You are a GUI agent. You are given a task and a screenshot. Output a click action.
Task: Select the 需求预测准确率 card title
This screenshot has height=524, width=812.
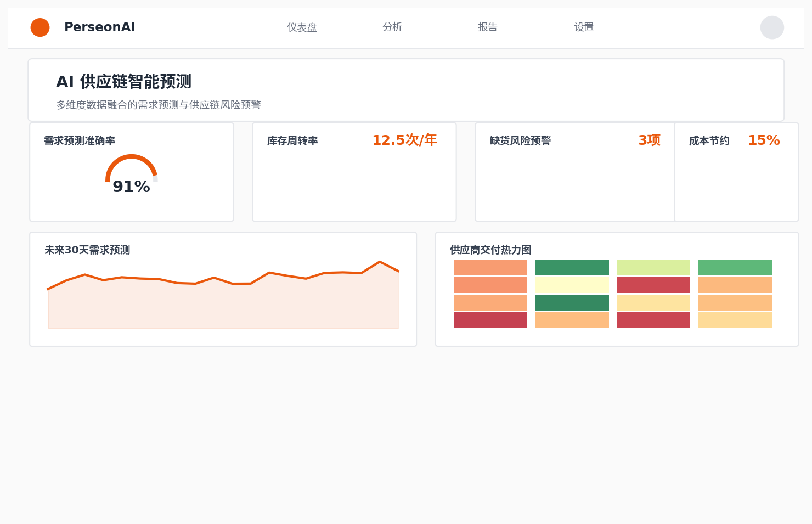80,141
